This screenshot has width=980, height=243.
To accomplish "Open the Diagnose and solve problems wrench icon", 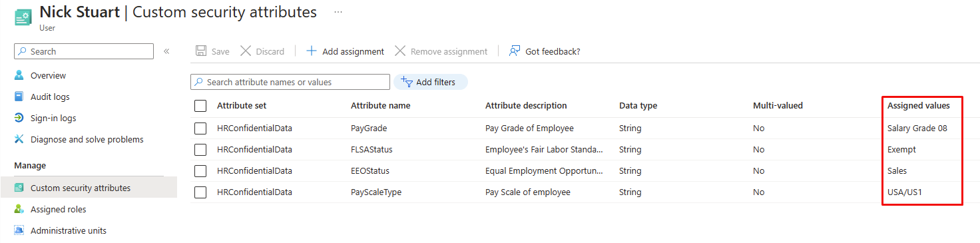I will click(x=19, y=139).
